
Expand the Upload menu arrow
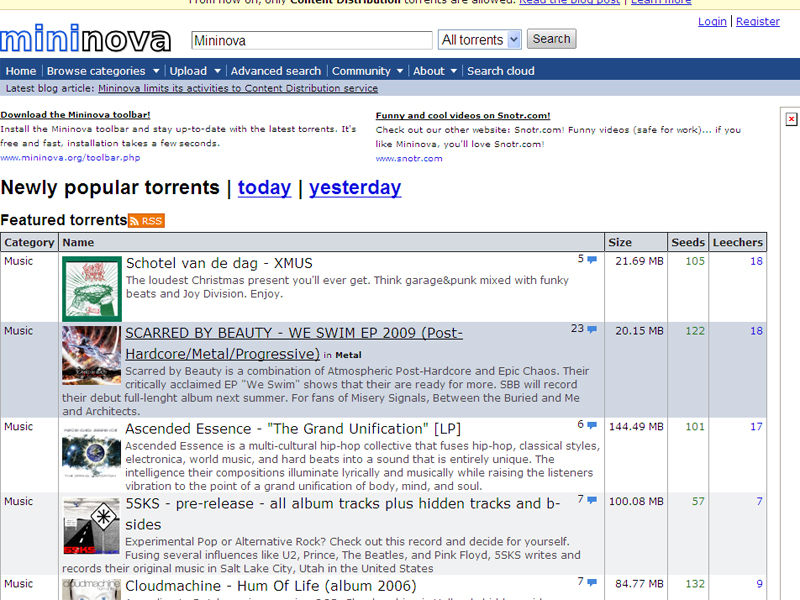[217, 71]
